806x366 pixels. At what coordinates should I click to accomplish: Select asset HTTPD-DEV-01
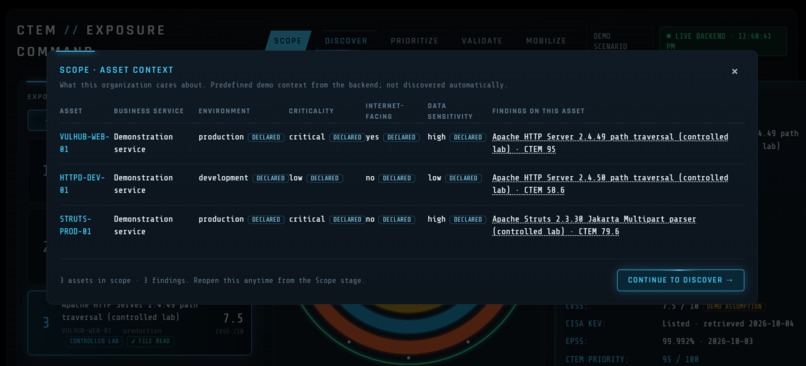tap(82, 184)
